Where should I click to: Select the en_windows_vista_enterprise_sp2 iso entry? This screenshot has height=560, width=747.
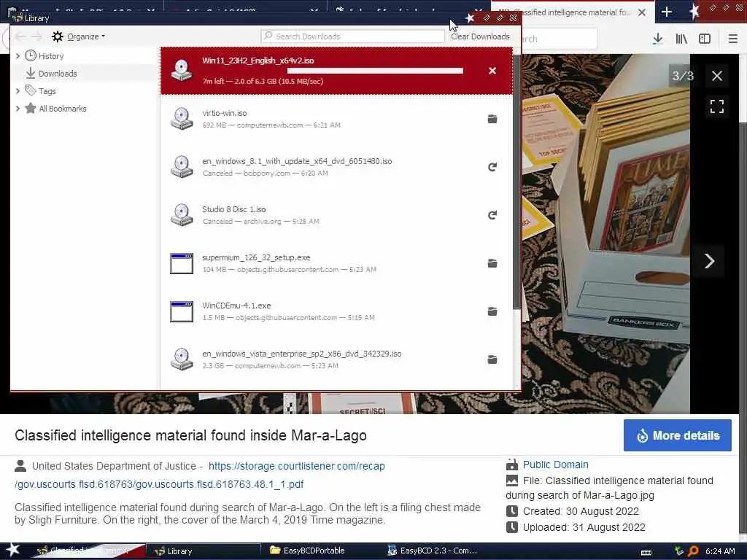336,359
